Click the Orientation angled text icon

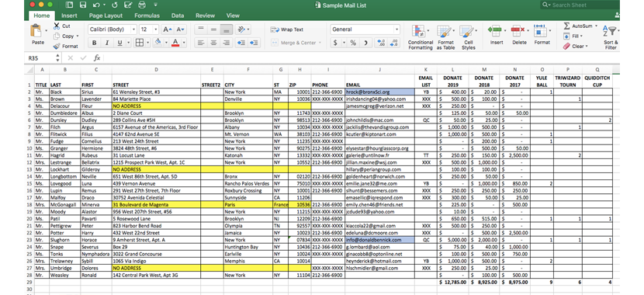pos(241,29)
